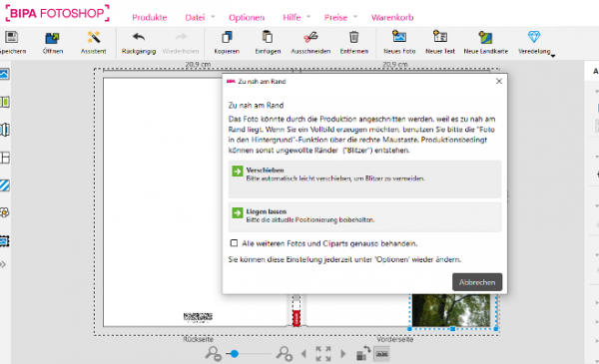
Task: Insert text with Neuer Text icon
Action: point(440,37)
